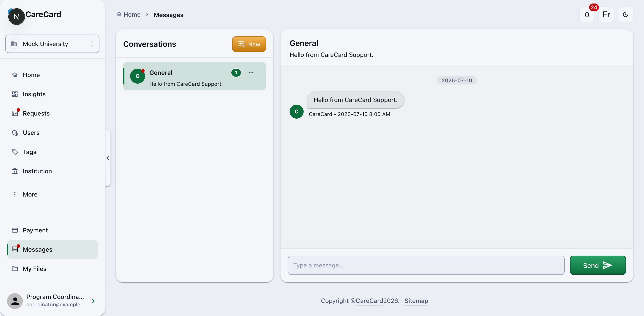Screen dimensions: 644x316
Task: Switch language with the Fr button
Action: point(606,14)
